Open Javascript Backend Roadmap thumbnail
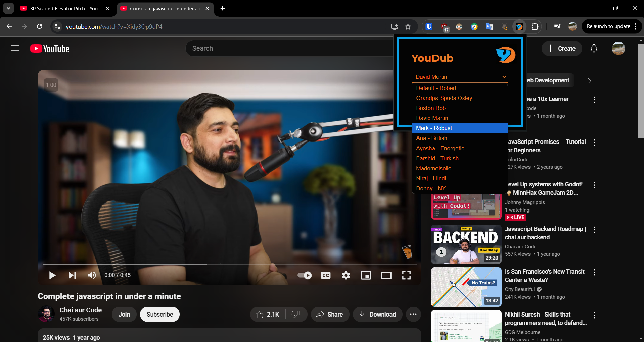644x342 pixels. 466,244
